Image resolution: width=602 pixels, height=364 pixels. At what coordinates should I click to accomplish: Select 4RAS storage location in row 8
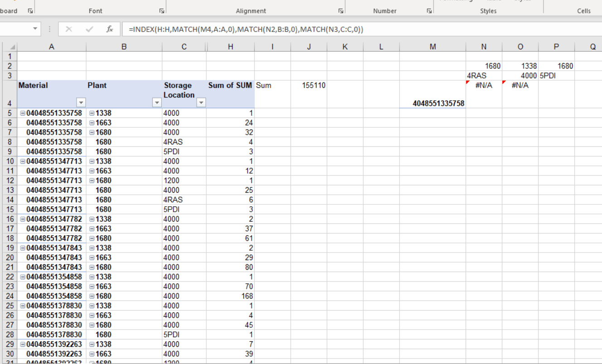184,142
